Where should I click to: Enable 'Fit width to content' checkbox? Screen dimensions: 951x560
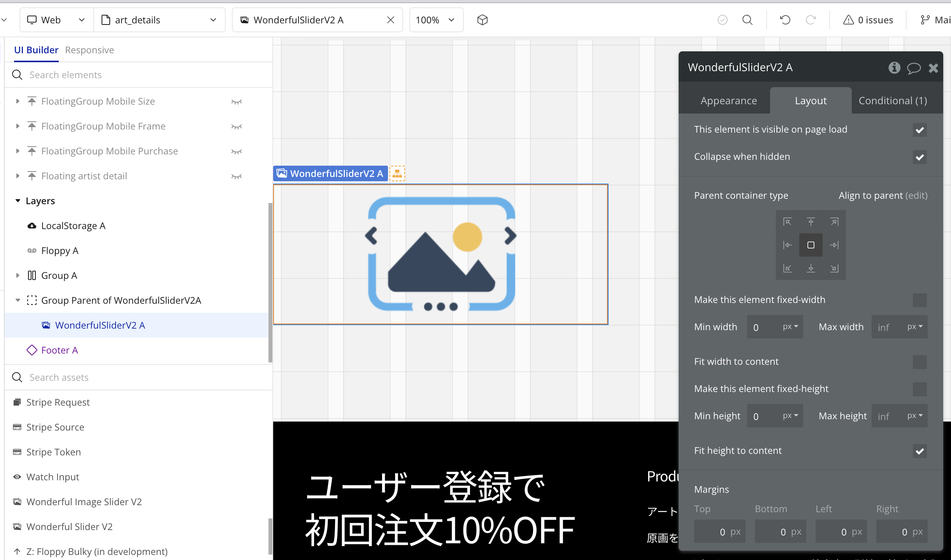coord(920,362)
